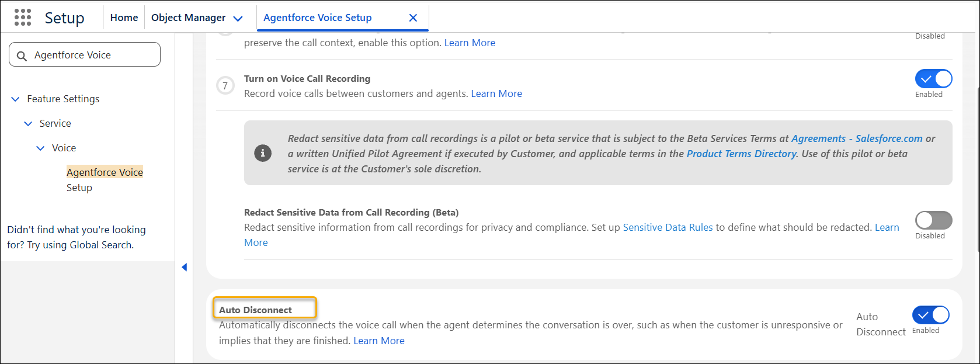This screenshot has height=364, width=980.
Task: Open the App Launcher dots icon
Action: coord(23,18)
